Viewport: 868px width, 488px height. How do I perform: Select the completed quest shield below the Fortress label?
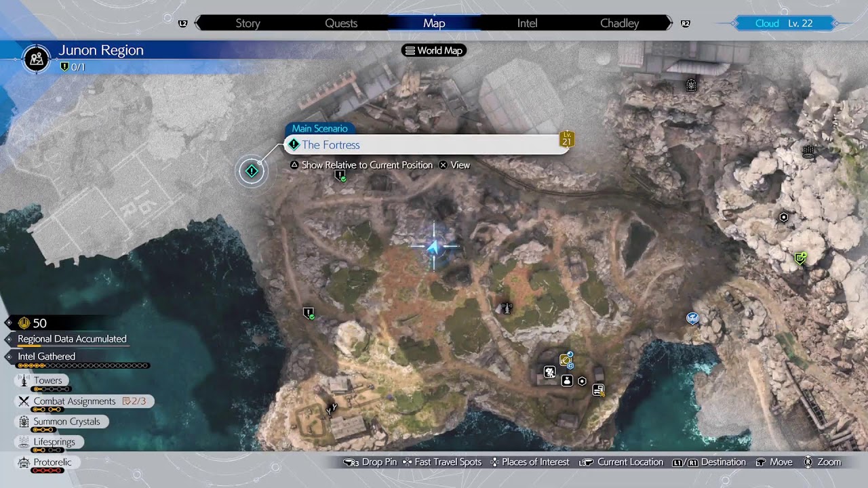(340, 176)
